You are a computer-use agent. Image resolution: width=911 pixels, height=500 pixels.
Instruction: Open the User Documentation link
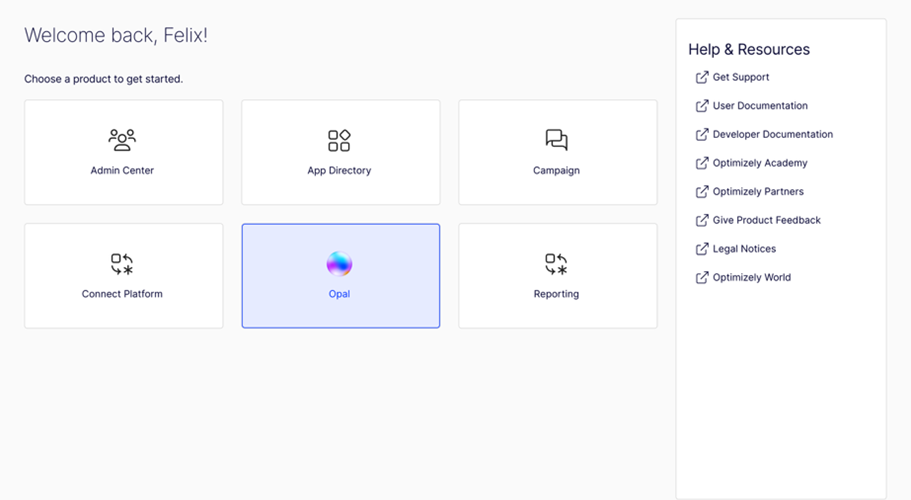pos(760,106)
